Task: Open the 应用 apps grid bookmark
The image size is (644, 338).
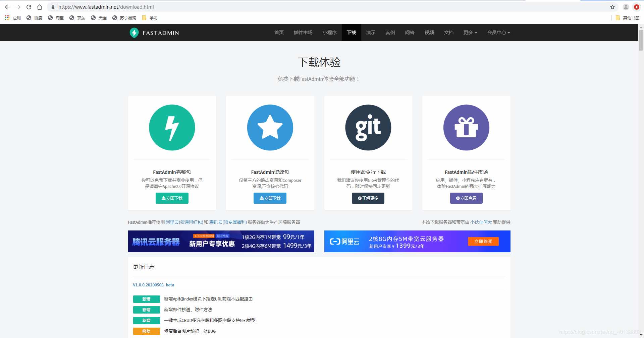Action: [13, 18]
